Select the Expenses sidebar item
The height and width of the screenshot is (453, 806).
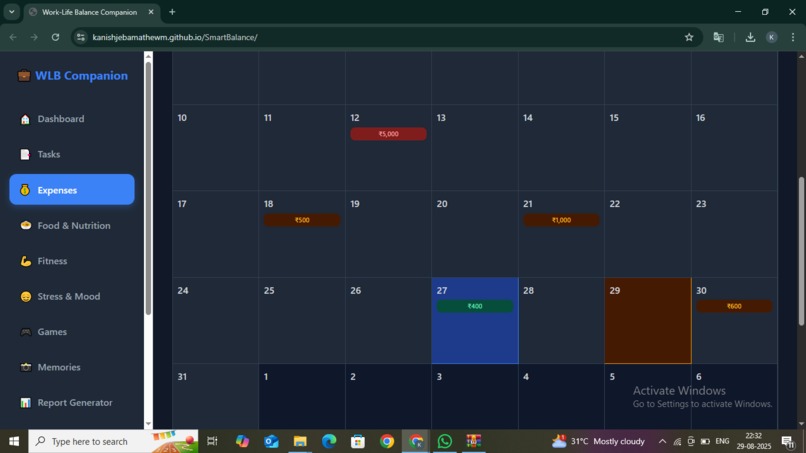click(72, 190)
